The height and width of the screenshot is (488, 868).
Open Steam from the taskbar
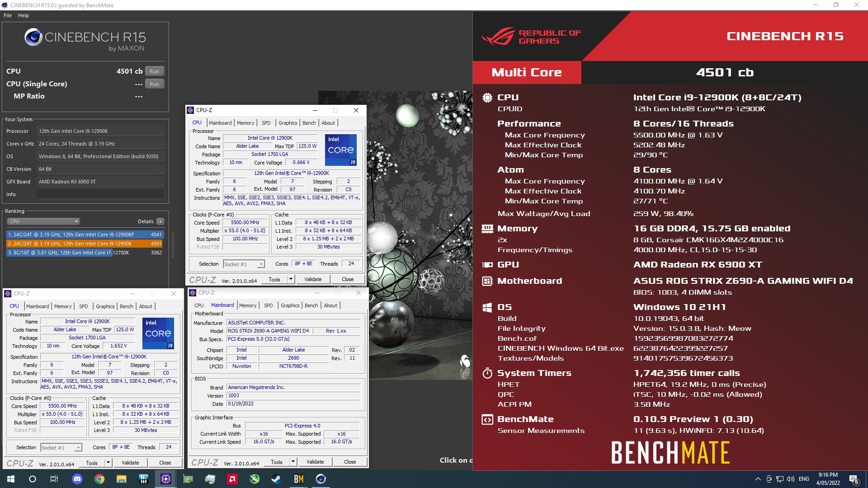tap(276, 479)
